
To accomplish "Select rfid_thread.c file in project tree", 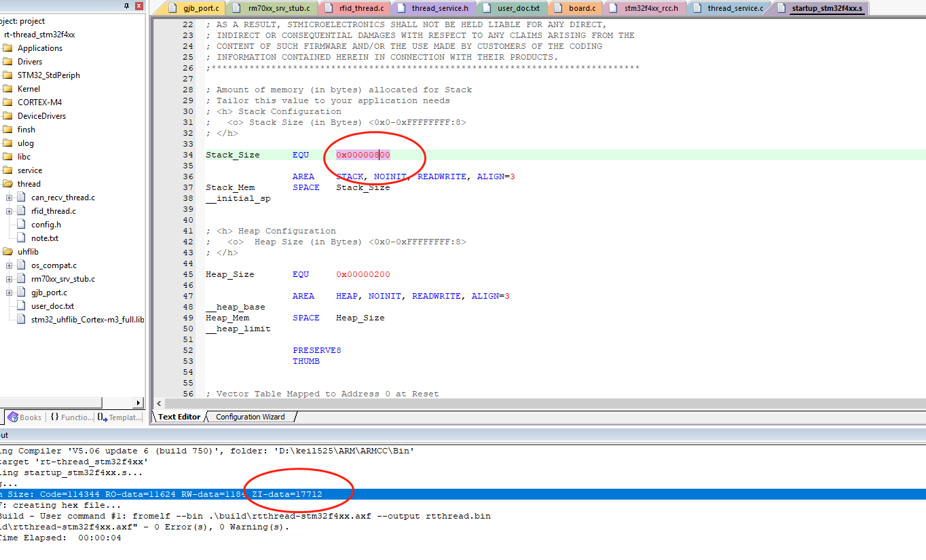I will tap(54, 211).
